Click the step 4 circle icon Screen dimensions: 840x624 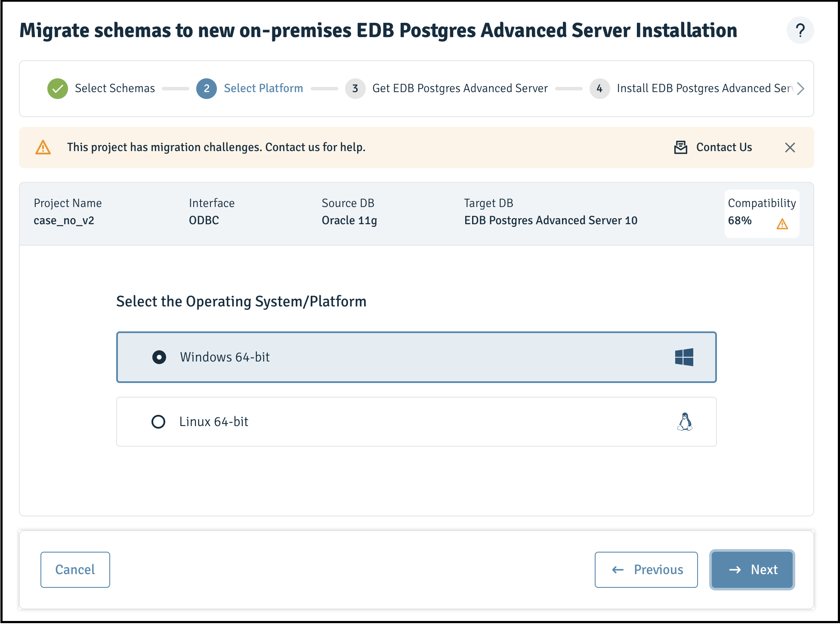point(599,89)
